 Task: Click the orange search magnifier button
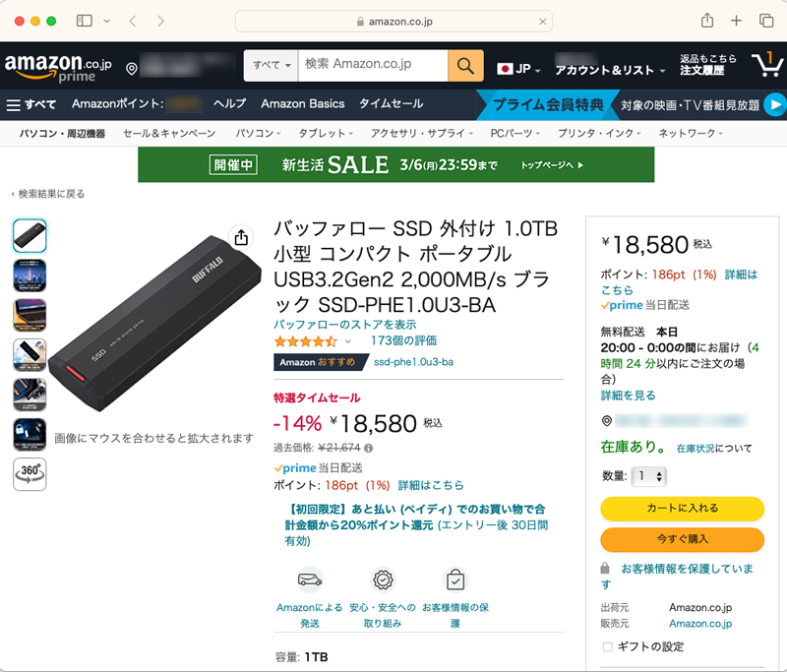(465, 66)
